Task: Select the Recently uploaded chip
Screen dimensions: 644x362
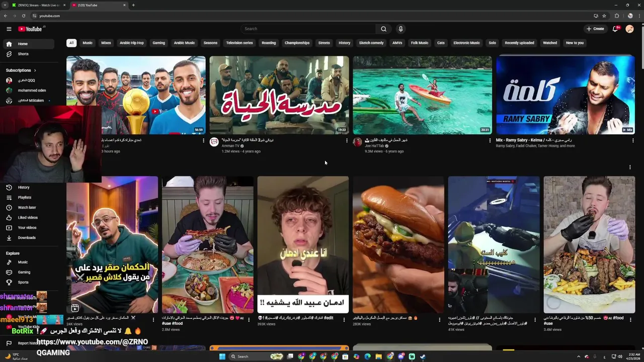Action: [x=519, y=43]
